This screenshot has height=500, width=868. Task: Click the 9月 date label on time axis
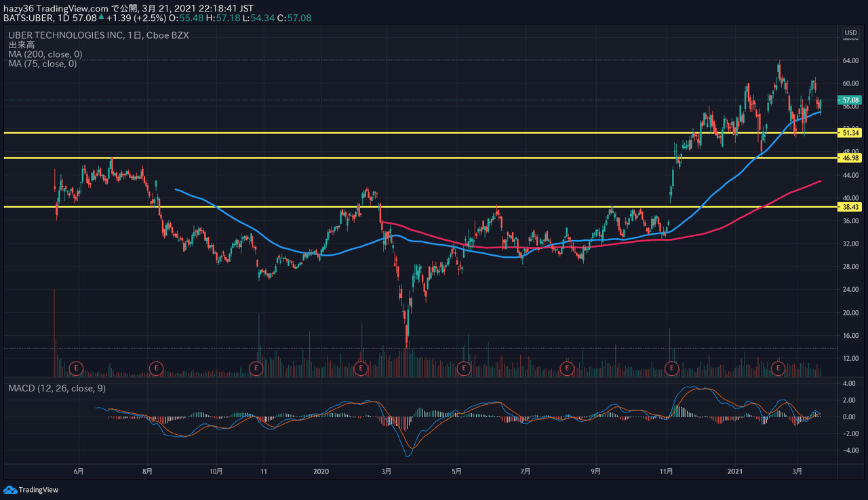(x=597, y=471)
